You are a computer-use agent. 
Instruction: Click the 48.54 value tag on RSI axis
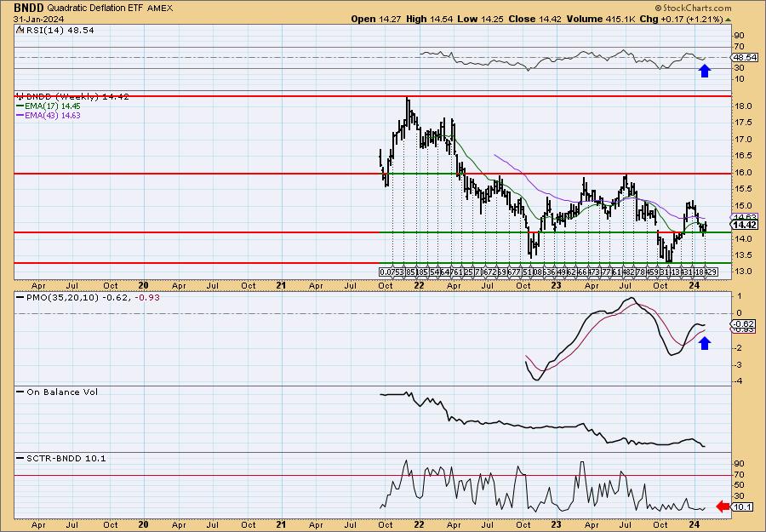click(745, 58)
